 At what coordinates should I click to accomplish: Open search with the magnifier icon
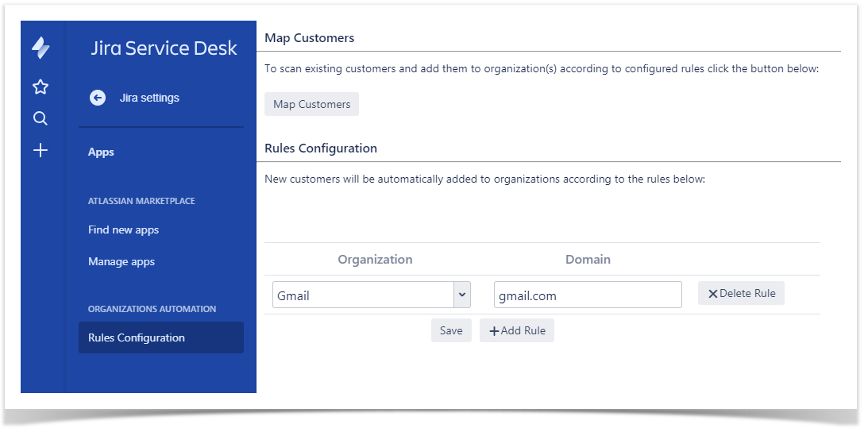point(41,118)
